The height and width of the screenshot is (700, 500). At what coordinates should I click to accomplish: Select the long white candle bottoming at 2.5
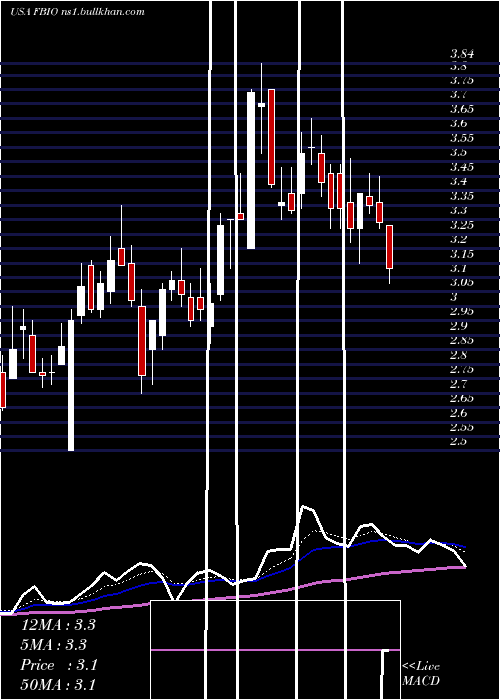click(x=71, y=385)
